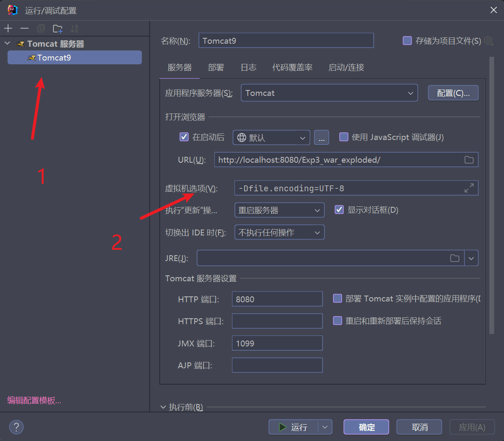
Task: Click the IntelliJ IDEA logo in title bar
Action: [x=12, y=10]
